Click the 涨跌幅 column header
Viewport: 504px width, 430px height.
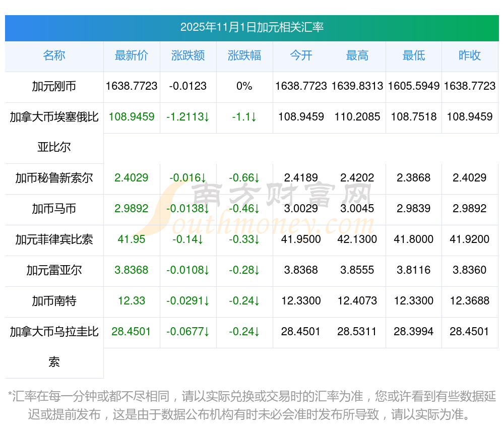pos(244,55)
